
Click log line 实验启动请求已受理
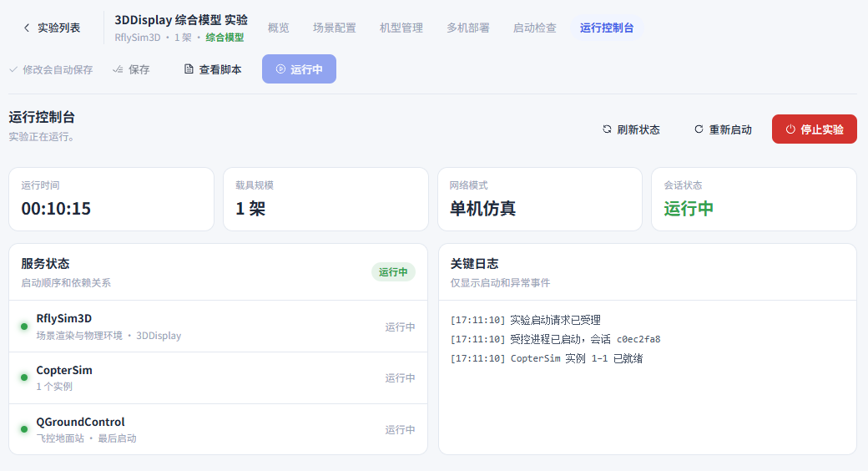525,320
